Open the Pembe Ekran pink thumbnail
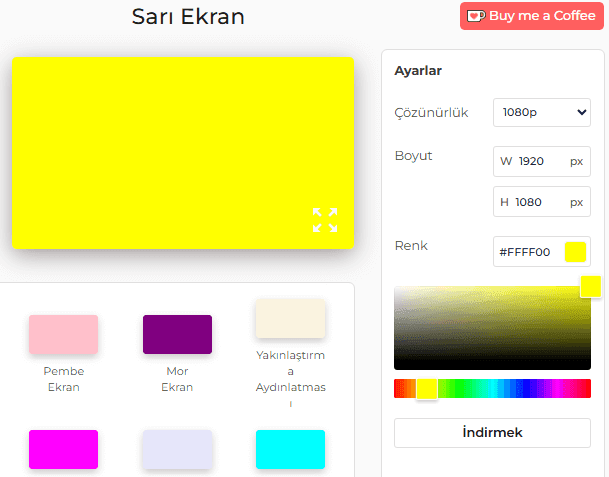 63,334
